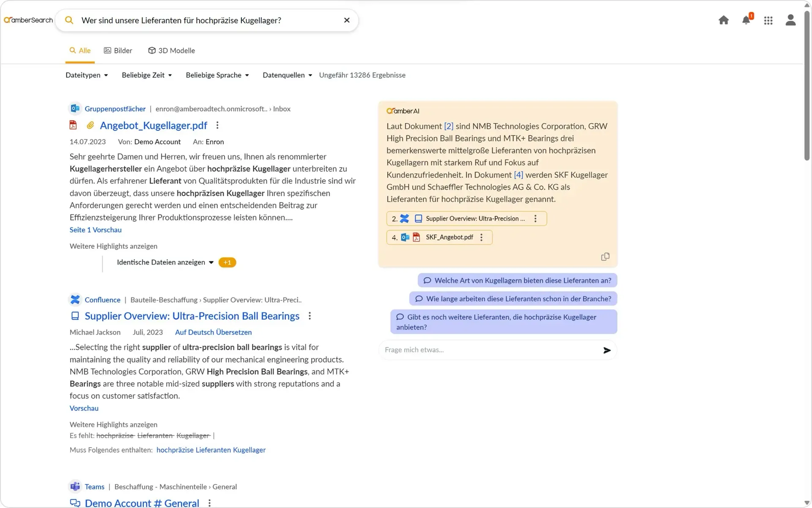The height and width of the screenshot is (508, 812).
Task: Select the 3D Modelle tab
Action: 171,50
